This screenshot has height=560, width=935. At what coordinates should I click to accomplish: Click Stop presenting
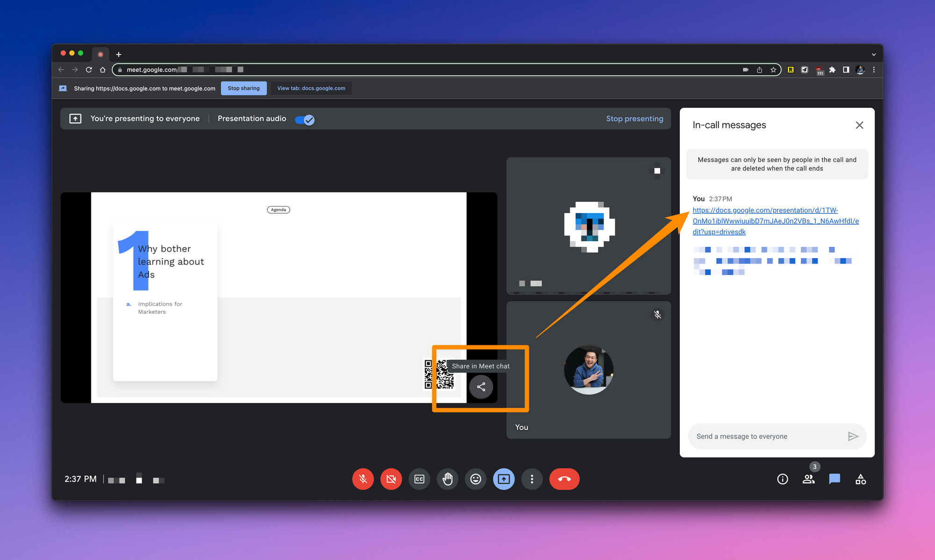click(634, 119)
